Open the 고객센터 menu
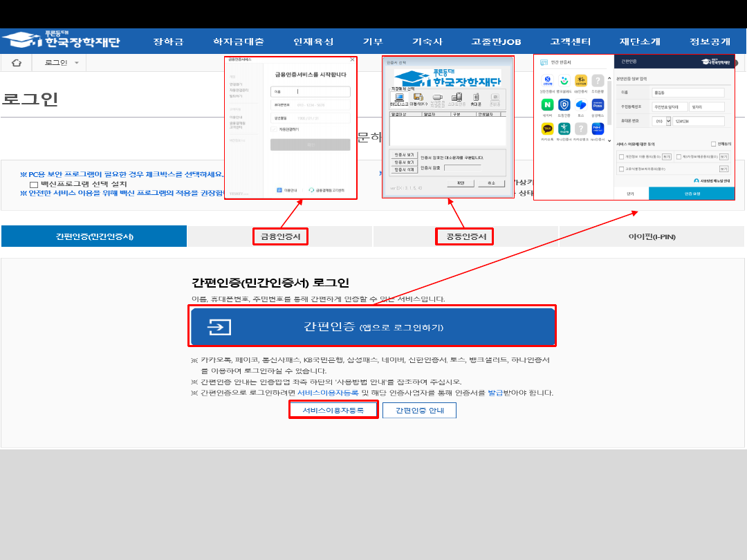The width and height of the screenshot is (747, 560). [570, 41]
